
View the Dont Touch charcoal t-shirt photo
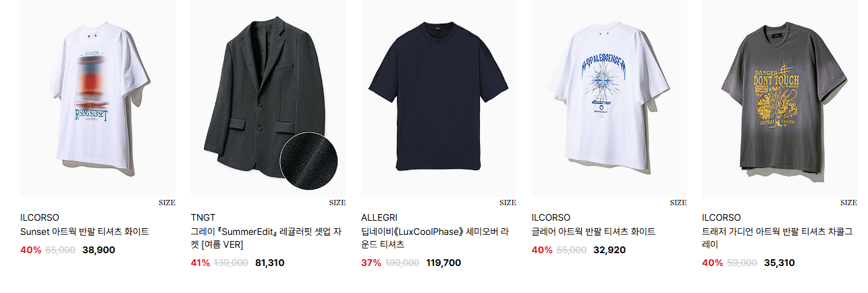(x=780, y=99)
